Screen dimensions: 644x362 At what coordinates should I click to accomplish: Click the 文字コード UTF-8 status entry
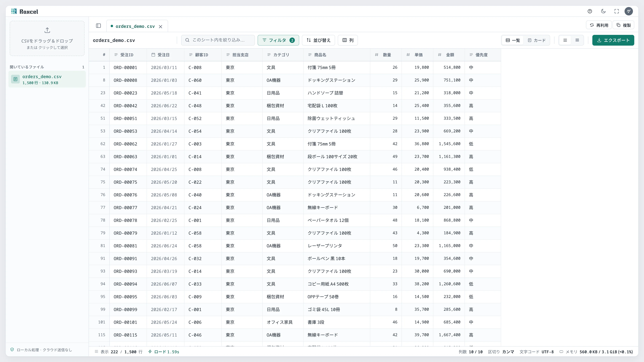coord(536,352)
